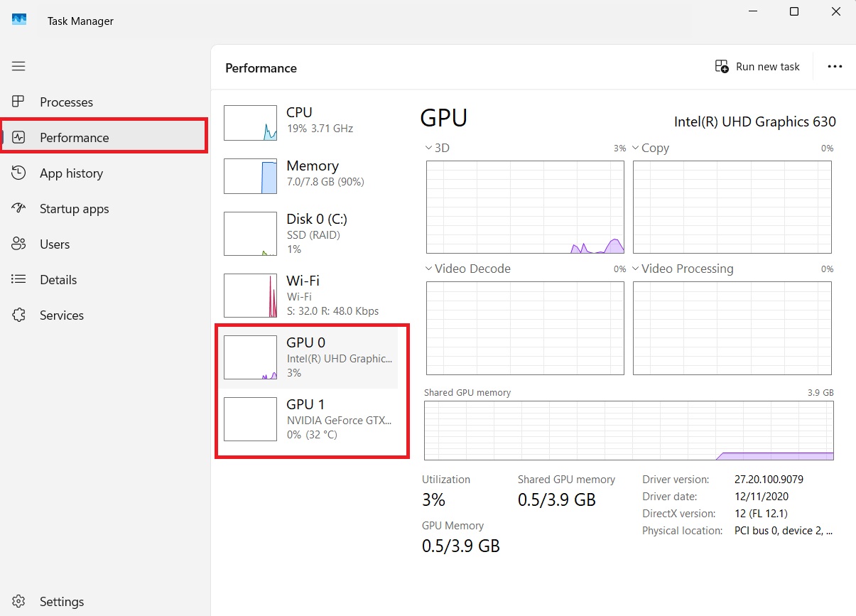Select GPU 1 NVIDIA GeForce entry

tap(310, 419)
